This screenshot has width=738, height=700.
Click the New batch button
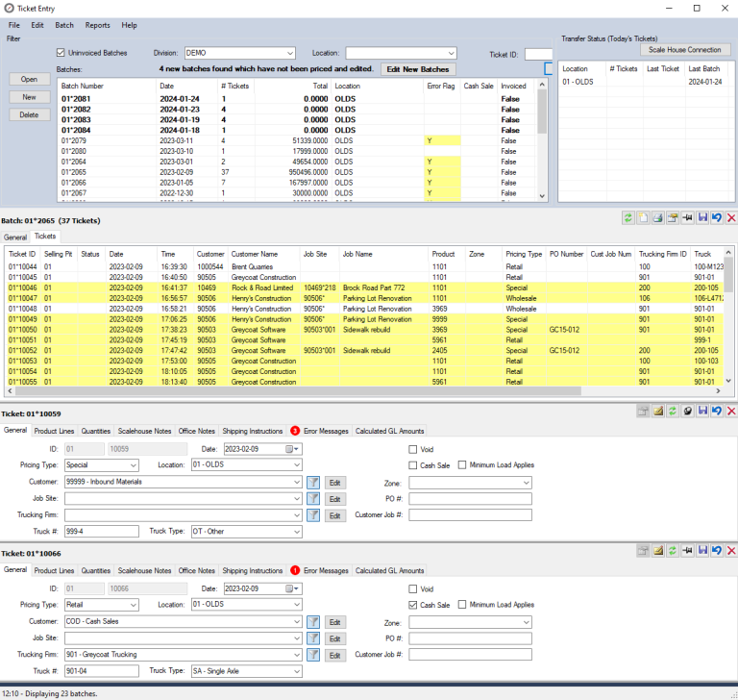(29, 97)
